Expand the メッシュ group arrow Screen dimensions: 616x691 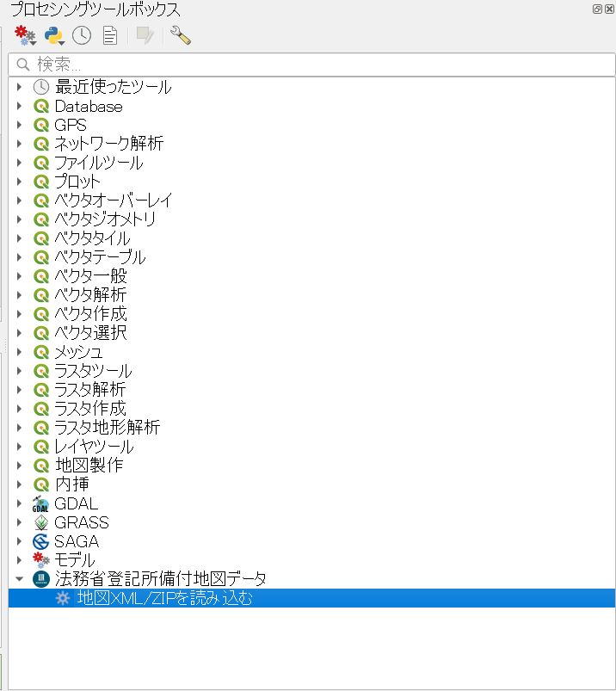pos(19,352)
